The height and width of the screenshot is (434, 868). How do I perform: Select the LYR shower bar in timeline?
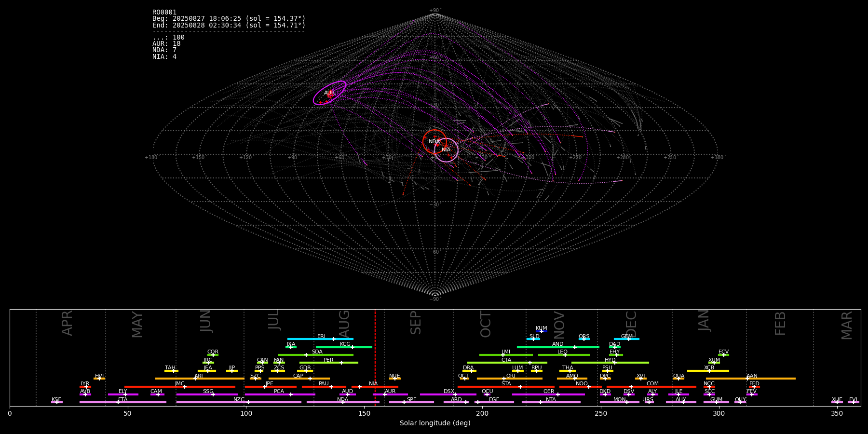coord(85,386)
